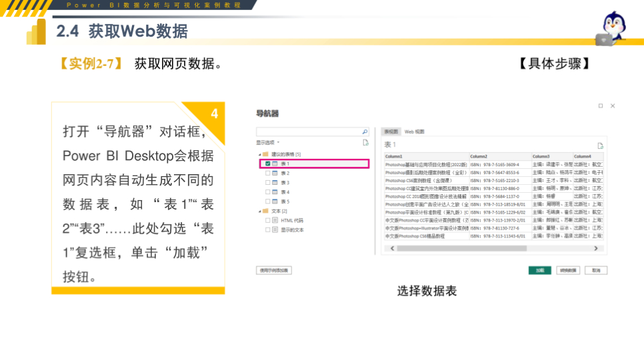Click the table icon for 表 2
644x363 pixels.
coord(275,173)
